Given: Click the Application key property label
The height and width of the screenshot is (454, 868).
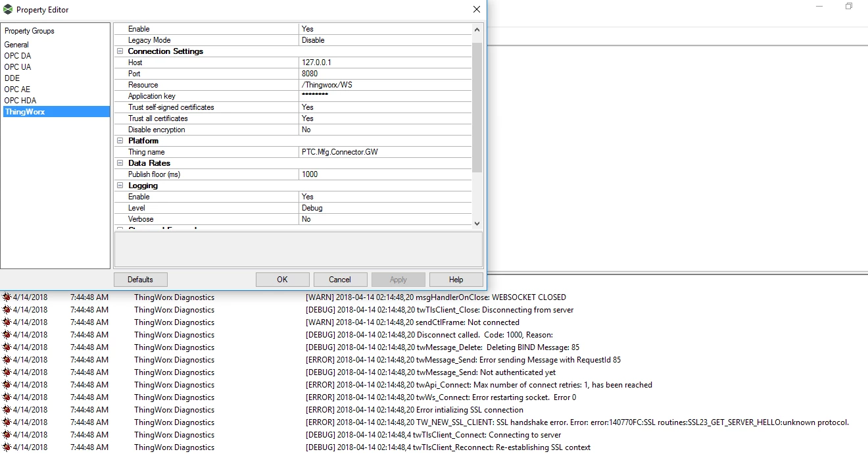Looking at the screenshot, I should [152, 96].
